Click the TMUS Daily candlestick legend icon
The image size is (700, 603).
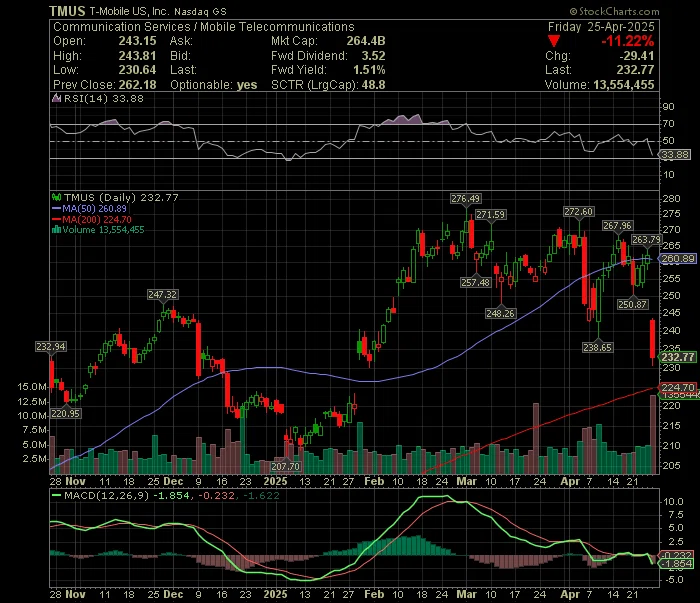click(56, 197)
